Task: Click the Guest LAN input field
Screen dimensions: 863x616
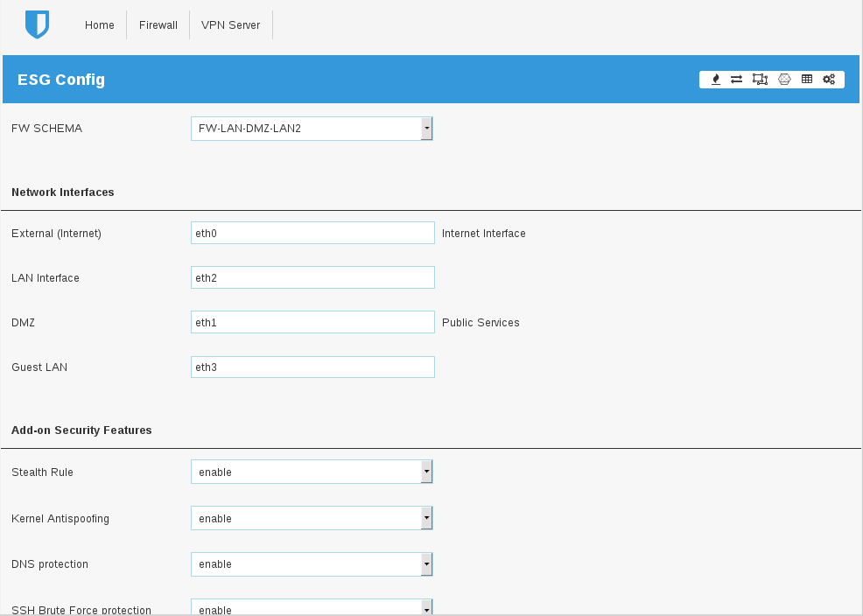Action: (312, 367)
